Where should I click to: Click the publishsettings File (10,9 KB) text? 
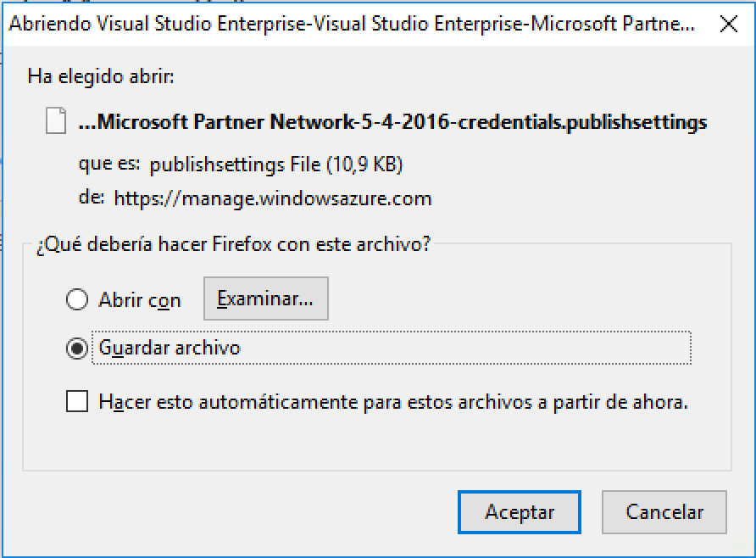click(x=275, y=165)
